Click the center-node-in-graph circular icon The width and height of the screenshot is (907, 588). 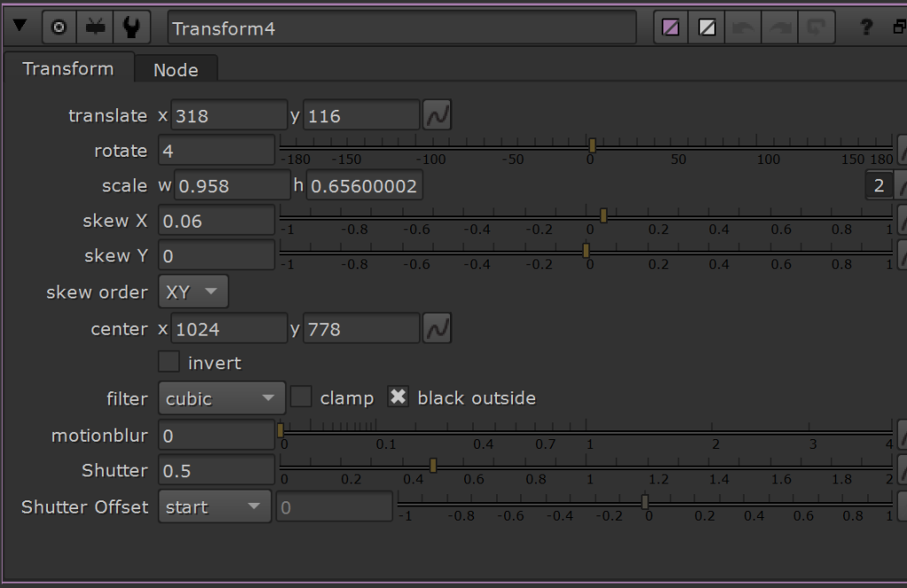pos(59,27)
